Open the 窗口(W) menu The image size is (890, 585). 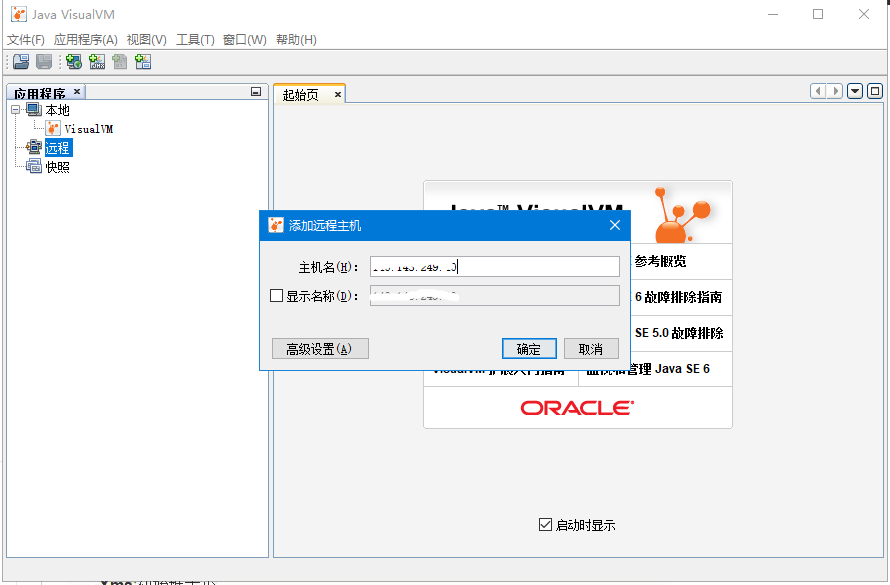tap(245, 40)
